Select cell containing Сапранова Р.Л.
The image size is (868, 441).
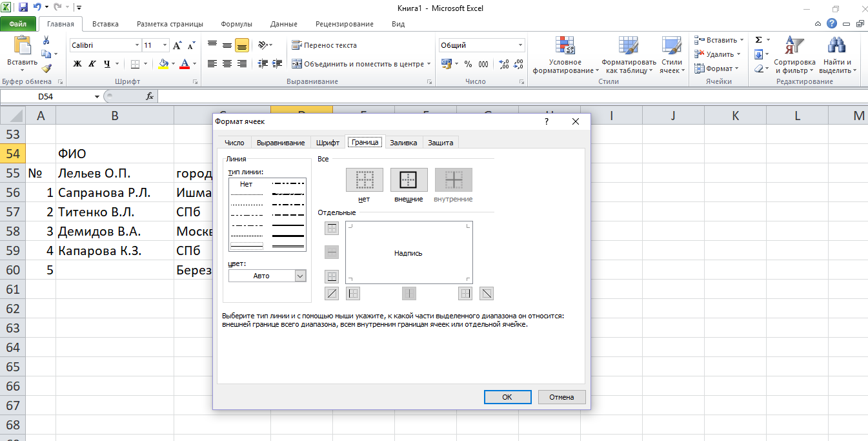115,192
